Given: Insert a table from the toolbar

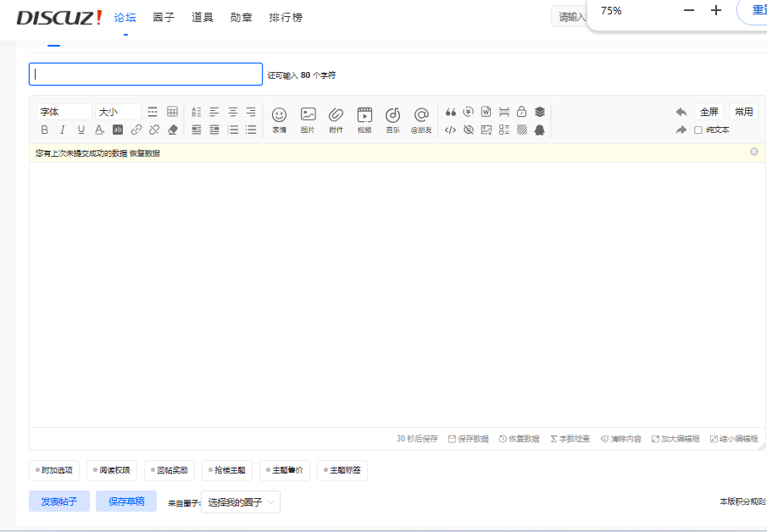Looking at the screenshot, I should coord(172,112).
